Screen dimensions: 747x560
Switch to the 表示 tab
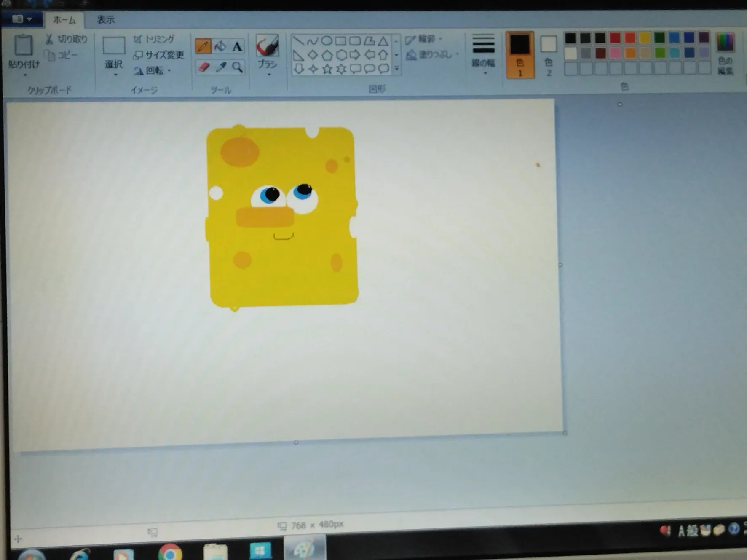(106, 20)
